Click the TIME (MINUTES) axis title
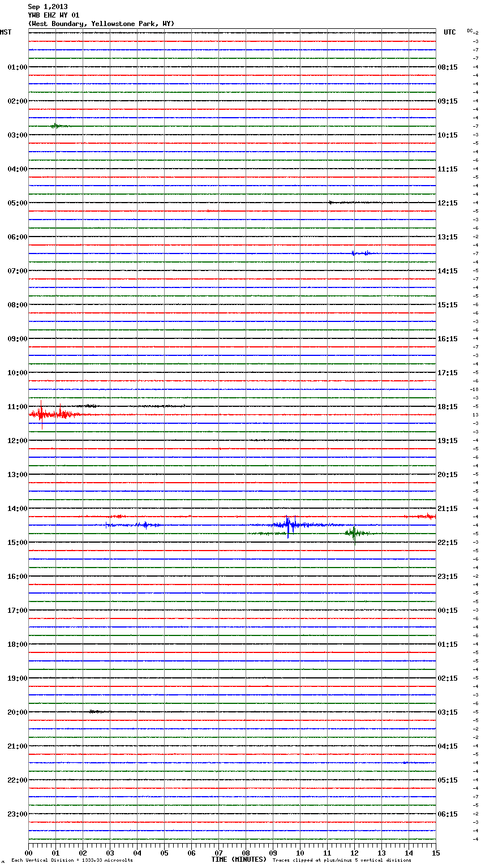 pos(239,860)
